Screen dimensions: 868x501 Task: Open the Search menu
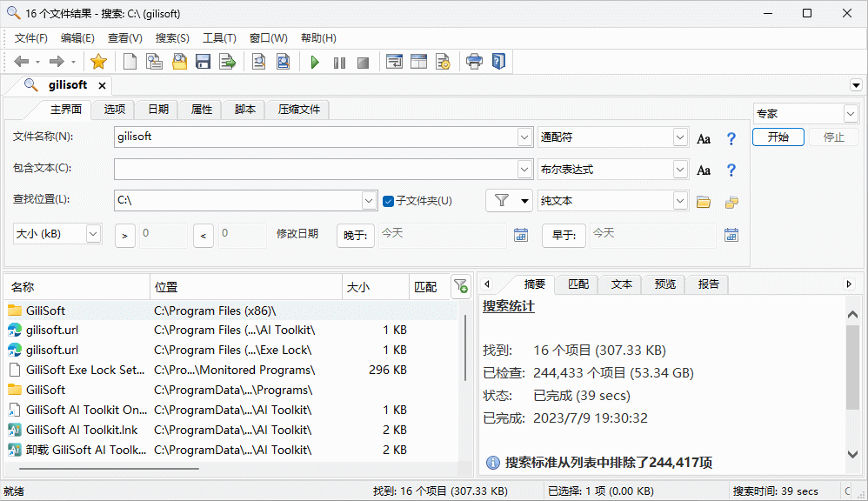(x=172, y=38)
